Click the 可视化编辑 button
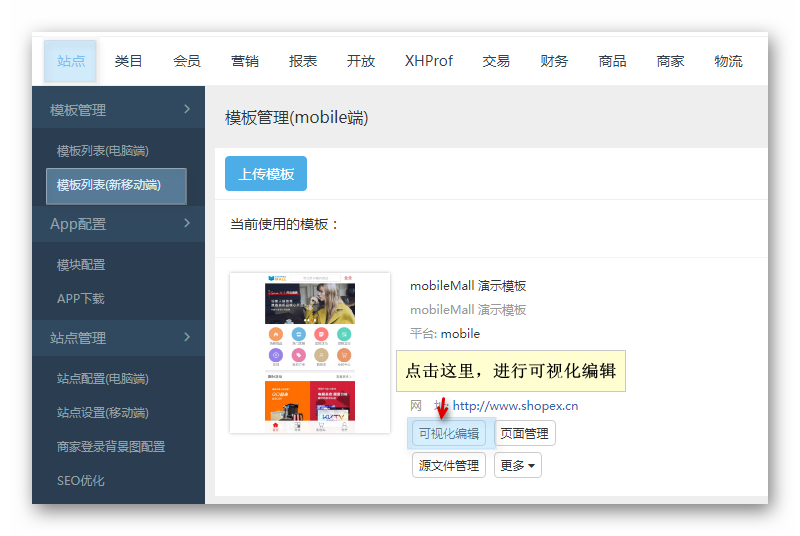This screenshot has width=800, height=536. click(x=449, y=433)
